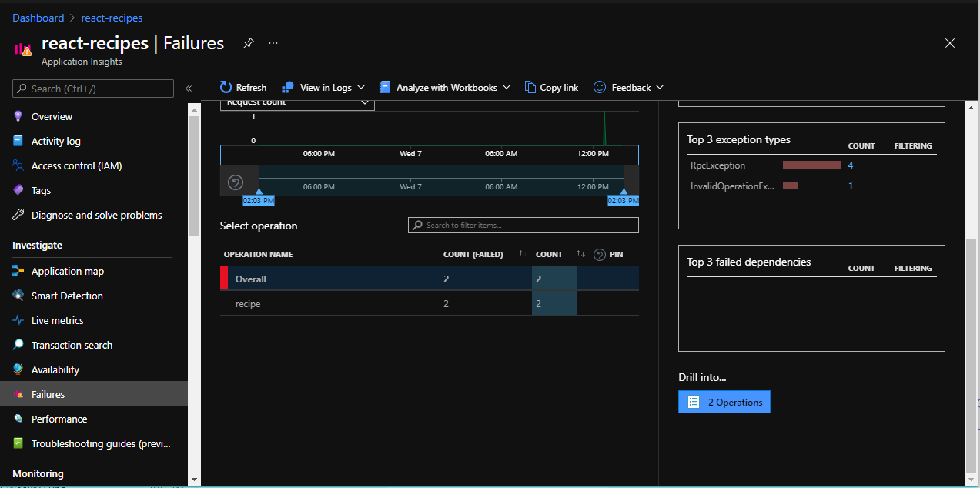Open the react-recipes breadcrumb link
Screen dimensions: 980x488
click(112, 17)
